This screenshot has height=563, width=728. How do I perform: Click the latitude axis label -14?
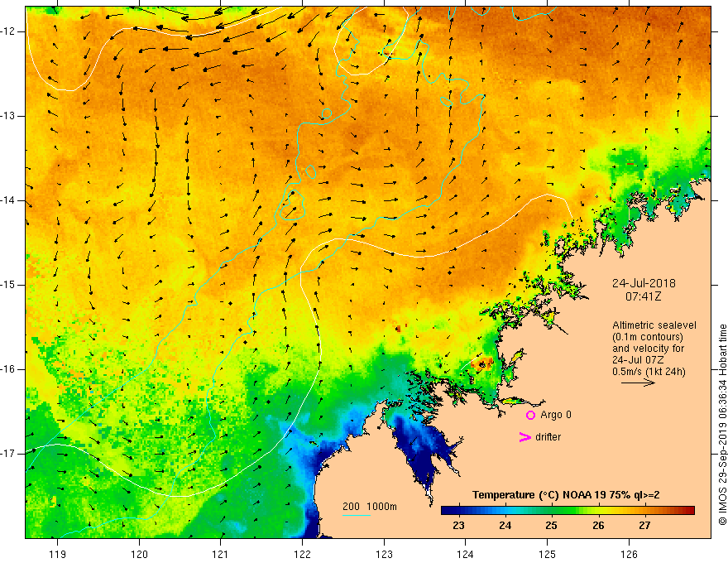[x=8, y=200]
